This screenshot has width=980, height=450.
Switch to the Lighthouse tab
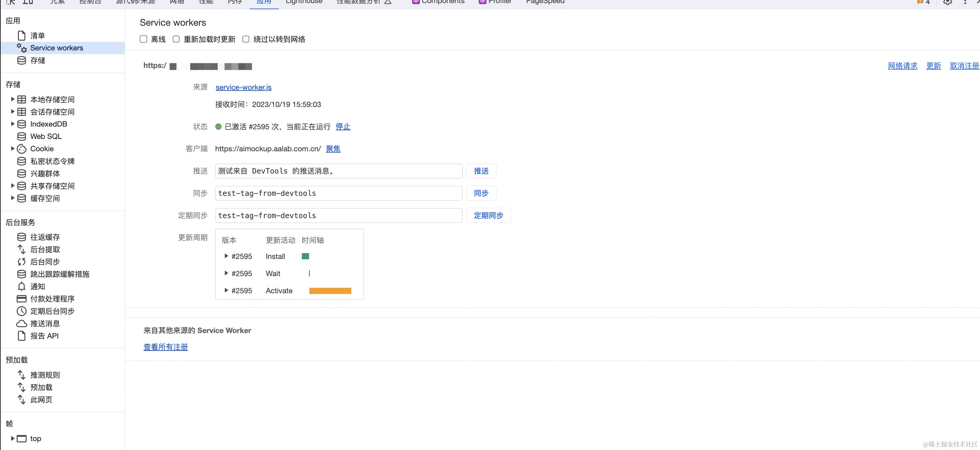[304, 2]
